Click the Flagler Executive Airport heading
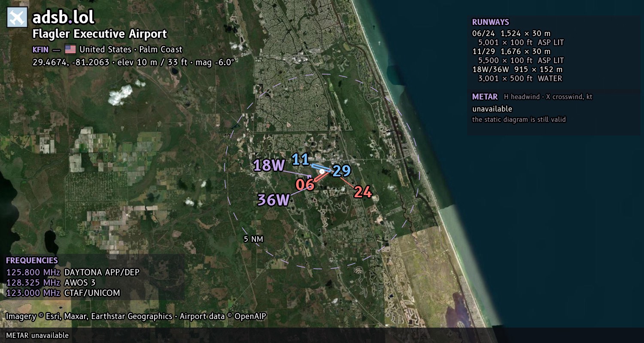The width and height of the screenshot is (644, 343). point(100,34)
